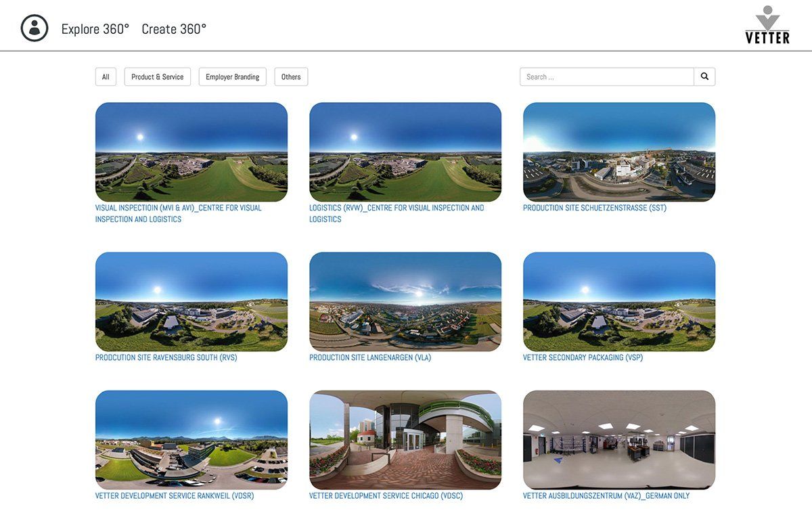Open Secondary Packaging (VSP) panorama thumbnail
The height and width of the screenshot is (513, 812).
(619, 302)
